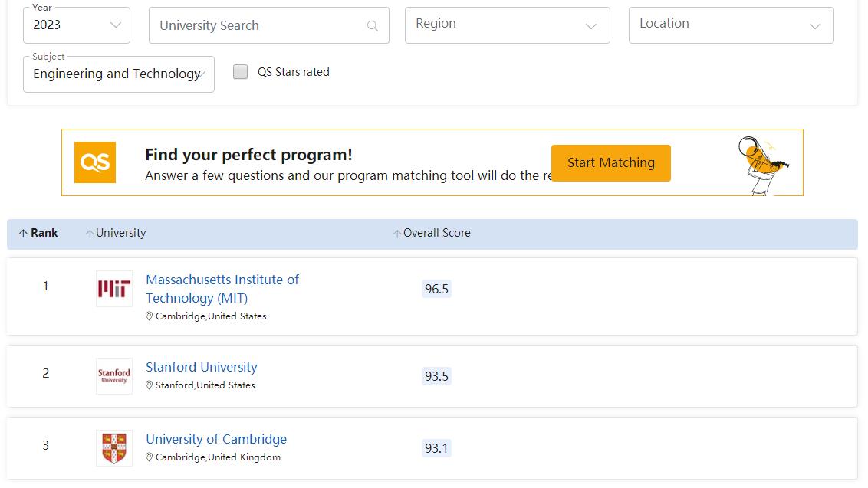Open the Engineering and Technology subject dropdown
The height and width of the screenshot is (488, 868).
click(119, 74)
